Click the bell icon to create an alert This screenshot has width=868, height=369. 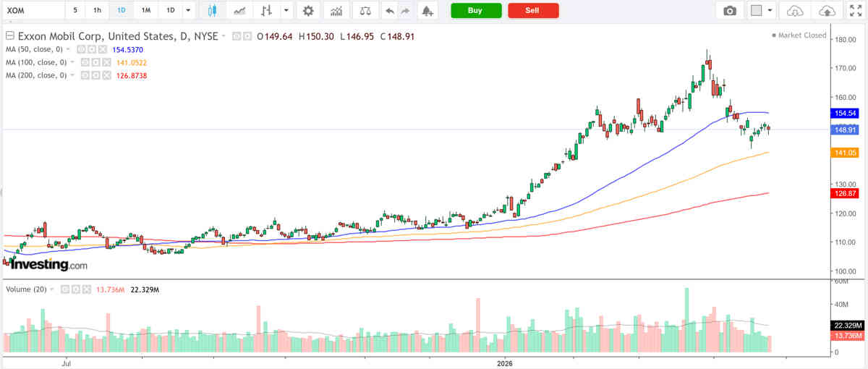pyautogui.click(x=427, y=11)
